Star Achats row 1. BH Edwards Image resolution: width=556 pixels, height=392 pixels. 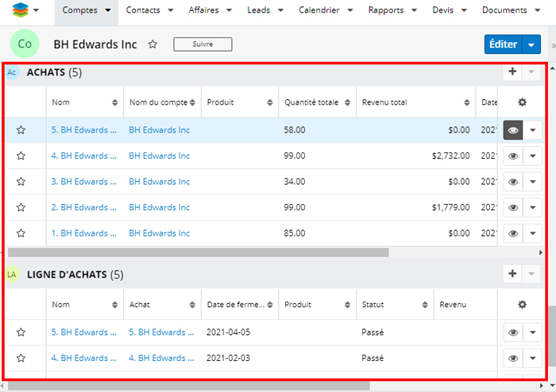pos(21,233)
